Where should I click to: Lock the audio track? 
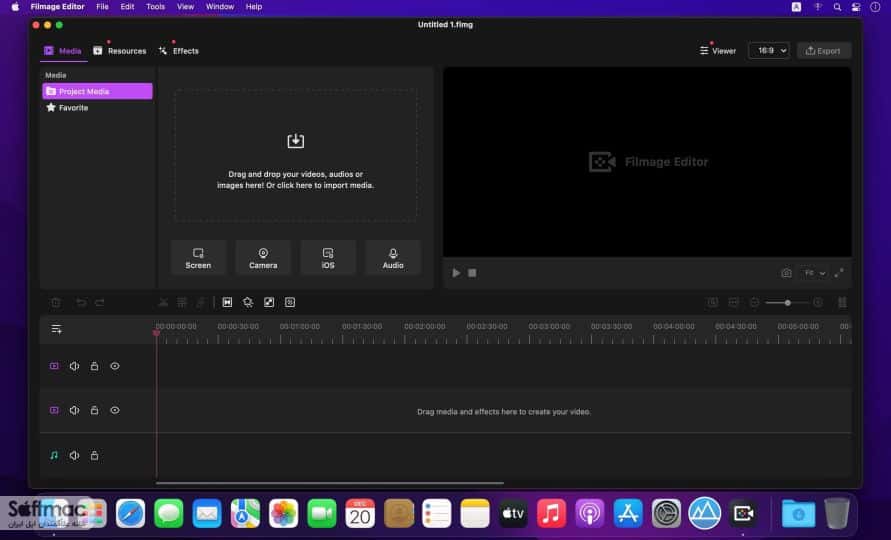[x=94, y=455]
